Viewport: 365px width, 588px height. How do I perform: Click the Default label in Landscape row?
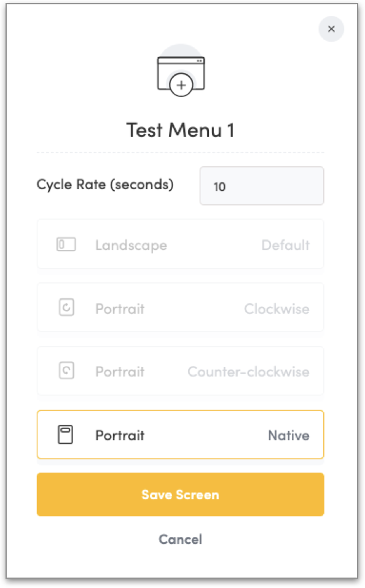click(286, 245)
